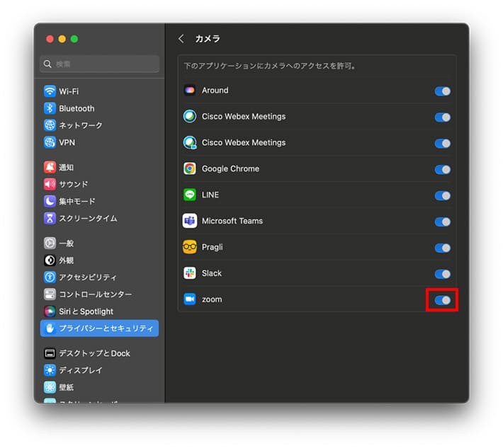Image resolution: width=503 pixels, height=448 pixels.
Task: Disable camera access for Google Chrome
Action: [442, 170]
